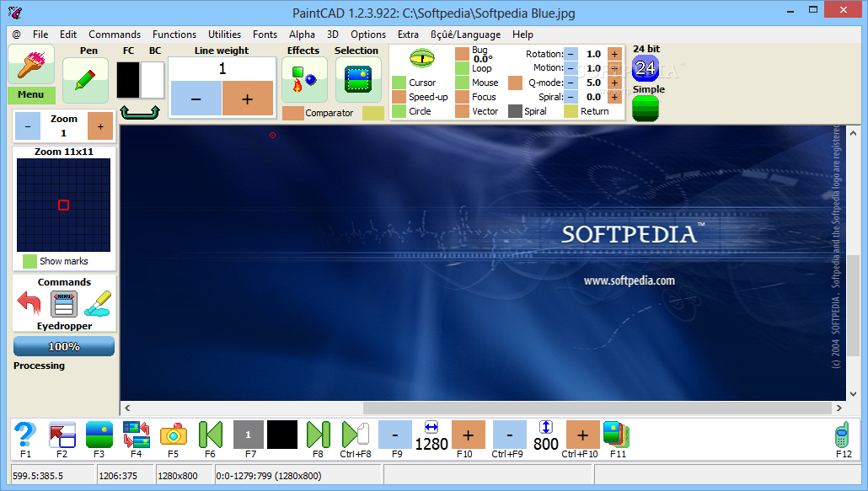868x491 pixels.
Task: Open the Commands menu list icon
Action: pos(64,305)
